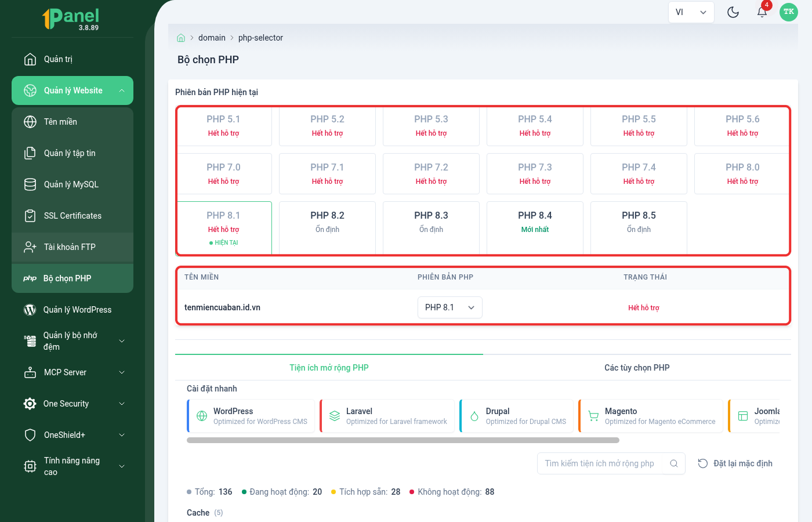
Task: Click the Cache (5) section heading
Action: pyautogui.click(x=205, y=513)
